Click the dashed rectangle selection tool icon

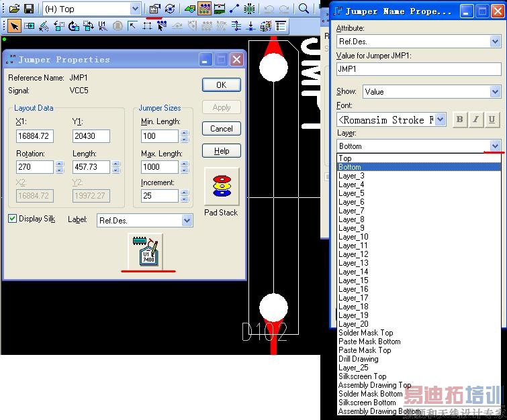click(x=148, y=26)
